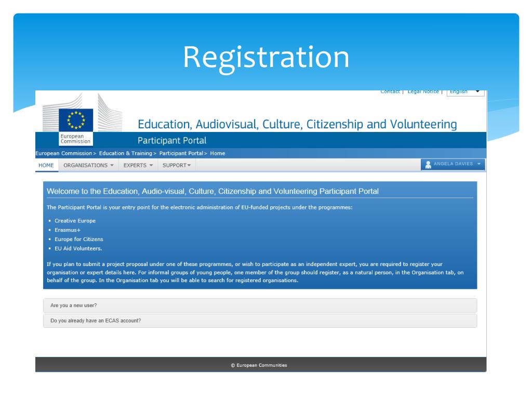Expand 'Do you already have an ECAS account?'
This screenshot has height=399, width=532.
pyautogui.click(x=260, y=321)
